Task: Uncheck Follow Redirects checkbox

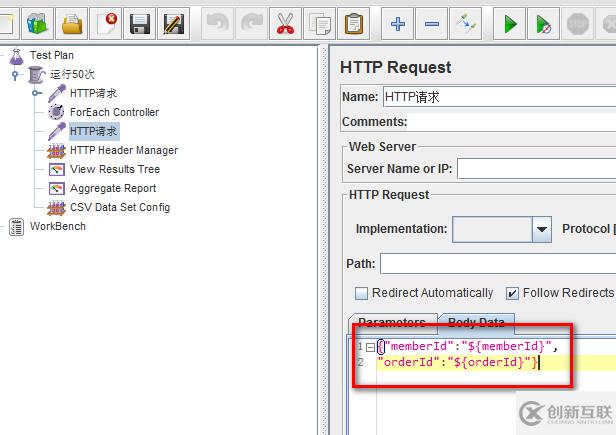Action: (x=512, y=293)
